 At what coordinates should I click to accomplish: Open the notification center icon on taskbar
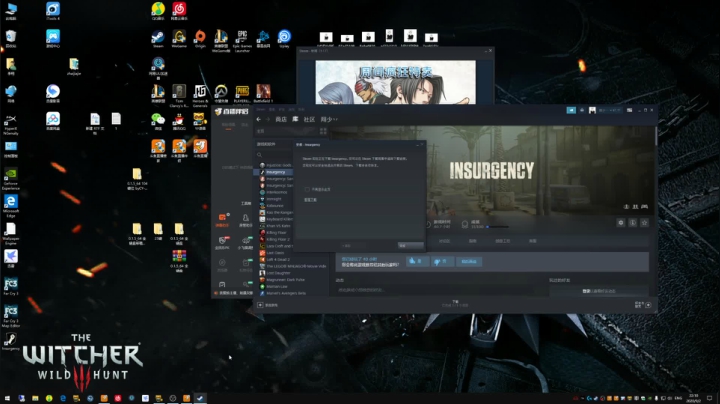pos(710,398)
